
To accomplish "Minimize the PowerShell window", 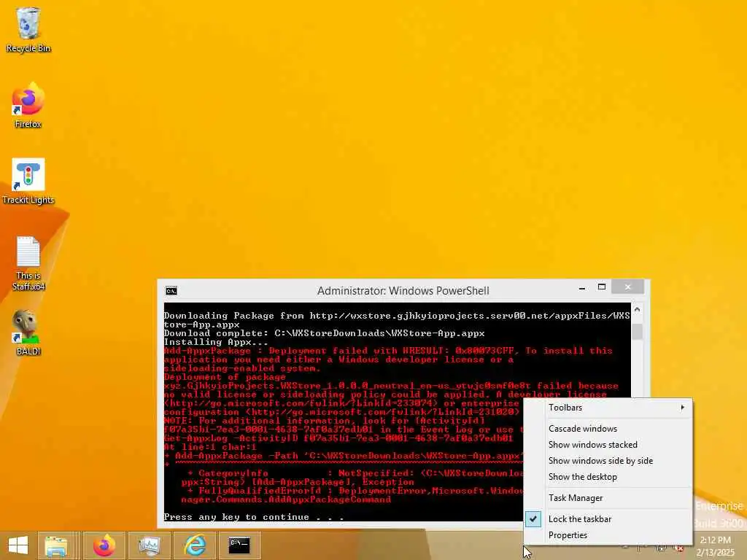I will 581,287.
